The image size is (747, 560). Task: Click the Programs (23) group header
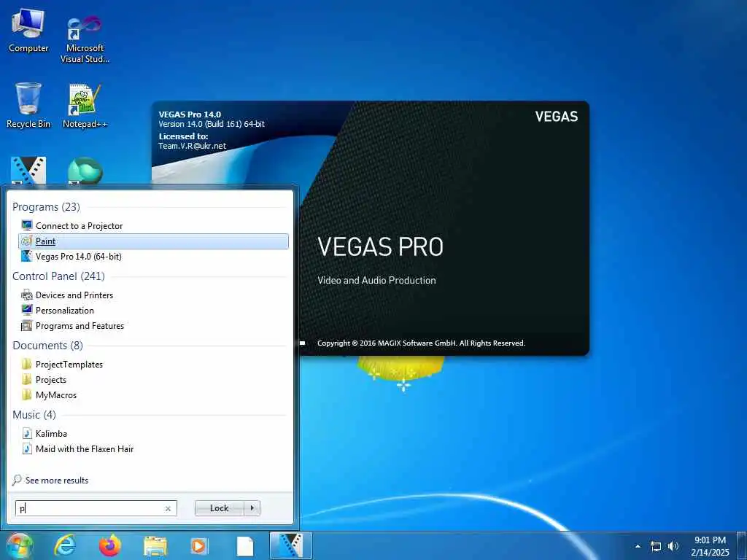(46, 206)
